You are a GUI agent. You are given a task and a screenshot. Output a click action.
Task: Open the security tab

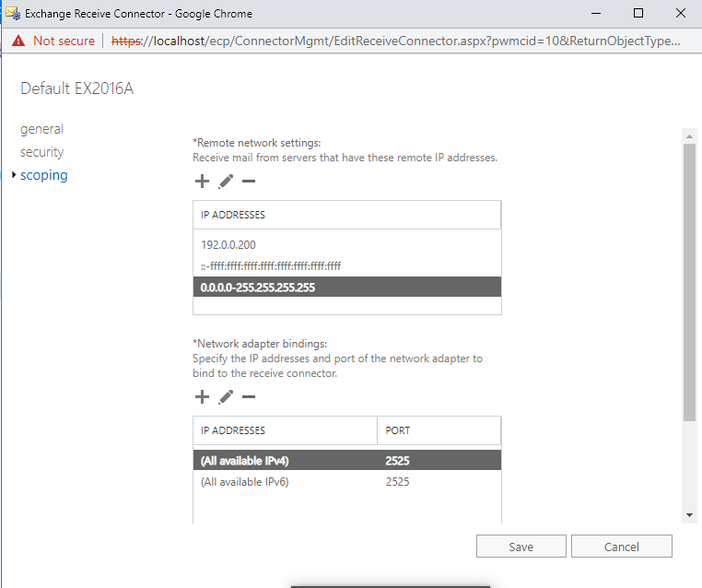point(41,152)
